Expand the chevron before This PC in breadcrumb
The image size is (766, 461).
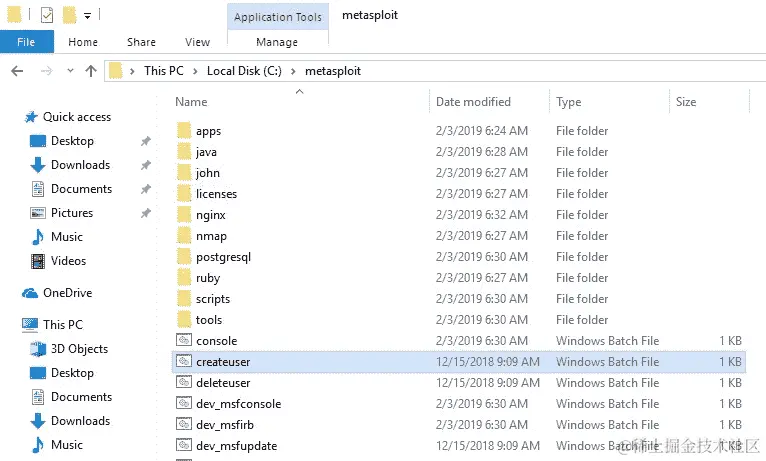(x=132, y=71)
